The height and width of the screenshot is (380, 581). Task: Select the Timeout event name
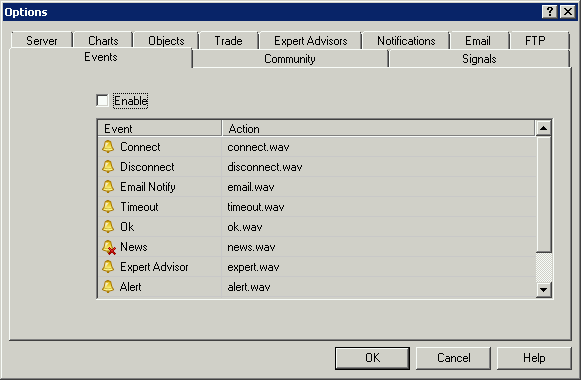[139, 207]
